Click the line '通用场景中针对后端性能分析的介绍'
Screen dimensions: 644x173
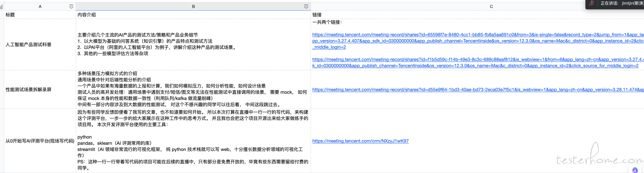tap(114, 80)
